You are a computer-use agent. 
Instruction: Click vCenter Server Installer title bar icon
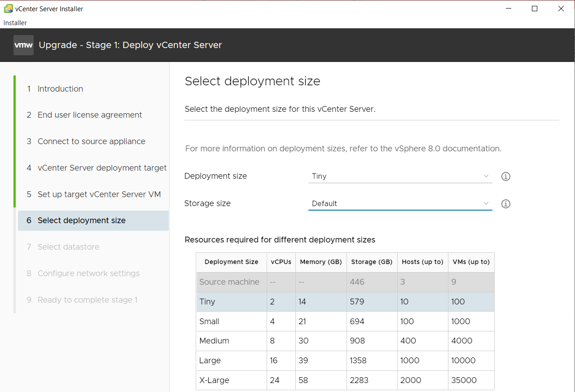(x=8, y=9)
